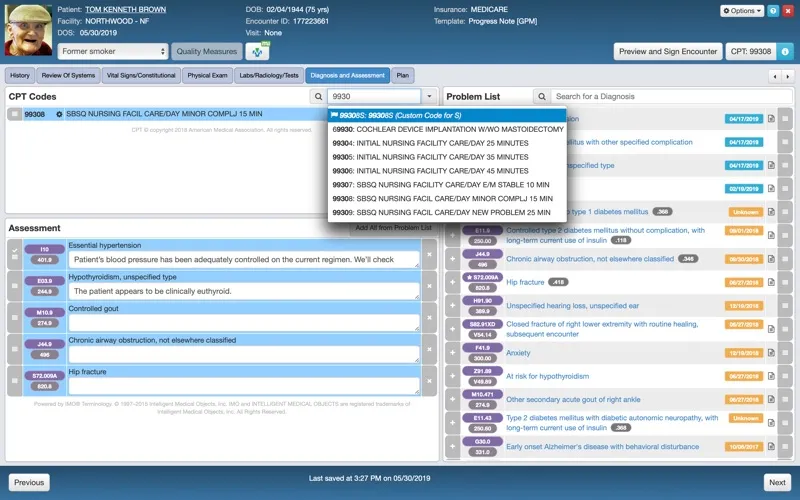Remove Controlled gout from Assessment with X
Image resolution: width=800 pixels, height=500 pixels.
coord(430,317)
